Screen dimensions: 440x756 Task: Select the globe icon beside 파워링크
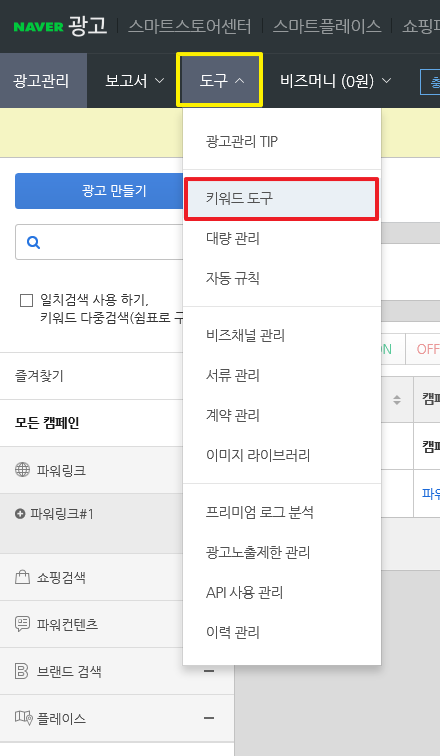pyautogui.click(x=22, y=470)
